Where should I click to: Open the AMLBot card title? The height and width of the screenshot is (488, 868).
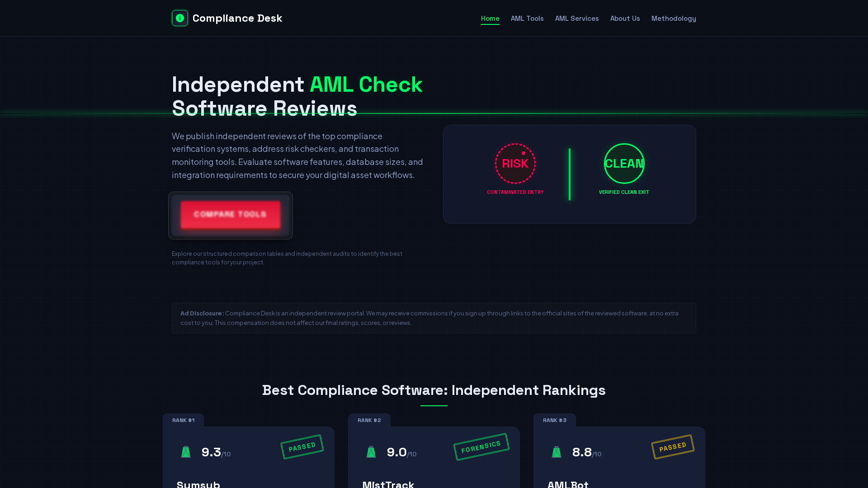coord(568,484)
